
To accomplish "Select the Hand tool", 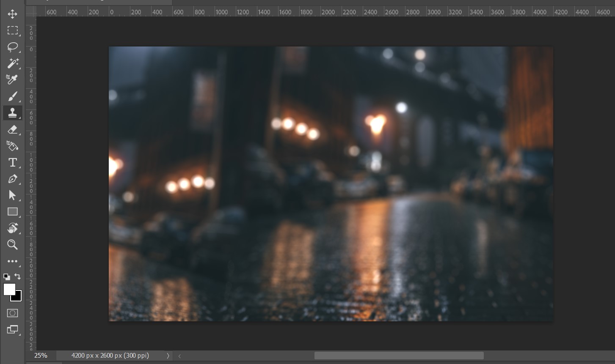I will coord(12,228).
